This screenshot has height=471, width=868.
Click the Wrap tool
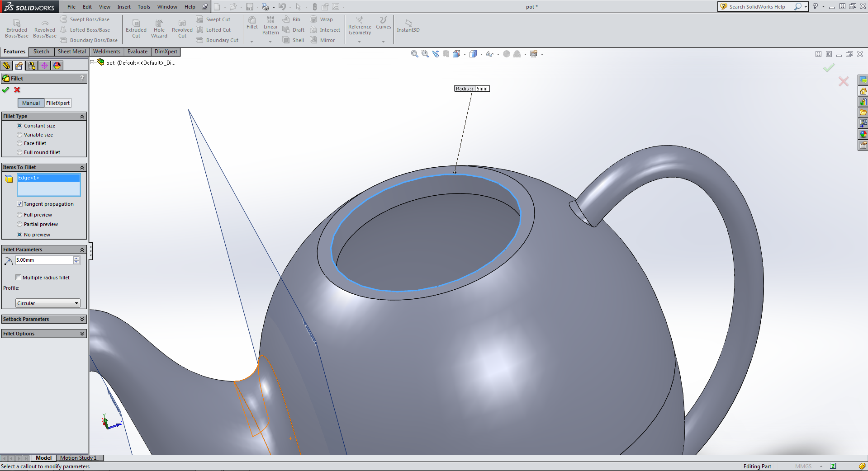(322, 19)
